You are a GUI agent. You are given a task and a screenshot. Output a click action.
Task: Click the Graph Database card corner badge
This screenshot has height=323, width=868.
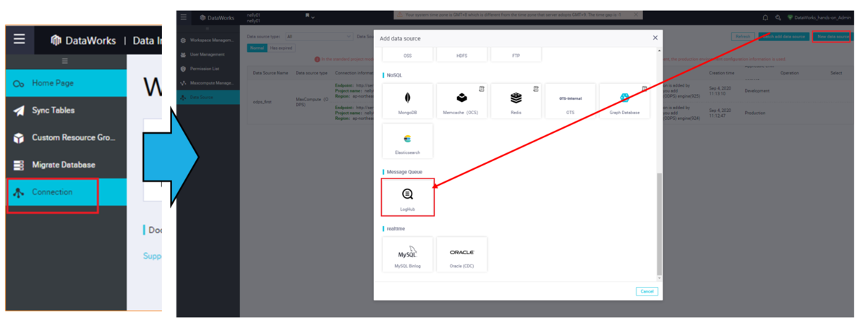[x=644, y=88]
